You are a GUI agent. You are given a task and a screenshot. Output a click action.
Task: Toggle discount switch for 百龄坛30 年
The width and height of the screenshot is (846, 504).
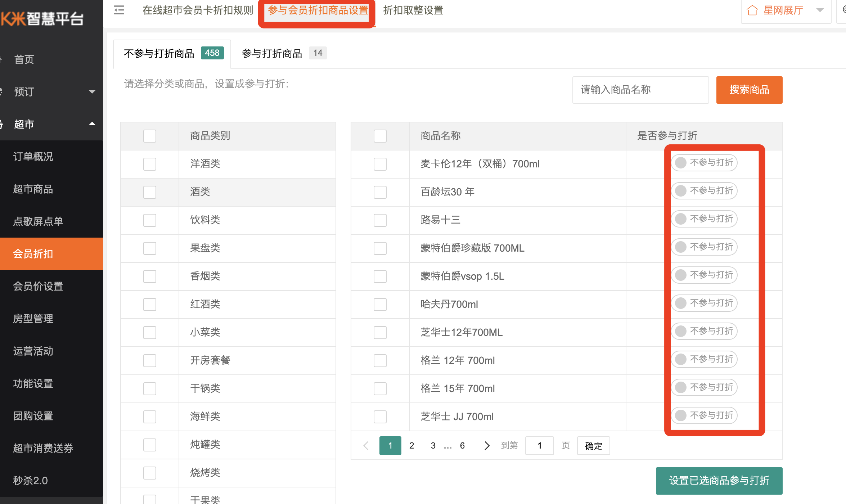pos(704,191)
